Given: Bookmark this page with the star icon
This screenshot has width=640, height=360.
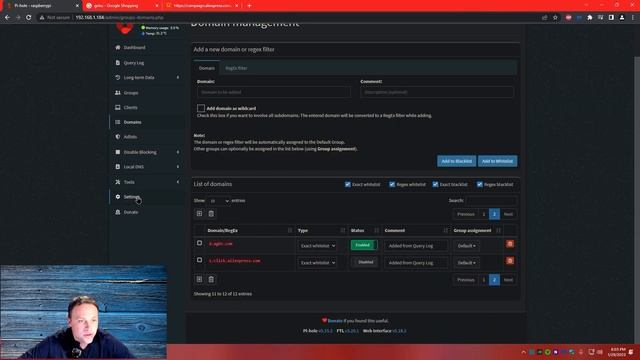Looking at the screenshot, I should 556,18.
